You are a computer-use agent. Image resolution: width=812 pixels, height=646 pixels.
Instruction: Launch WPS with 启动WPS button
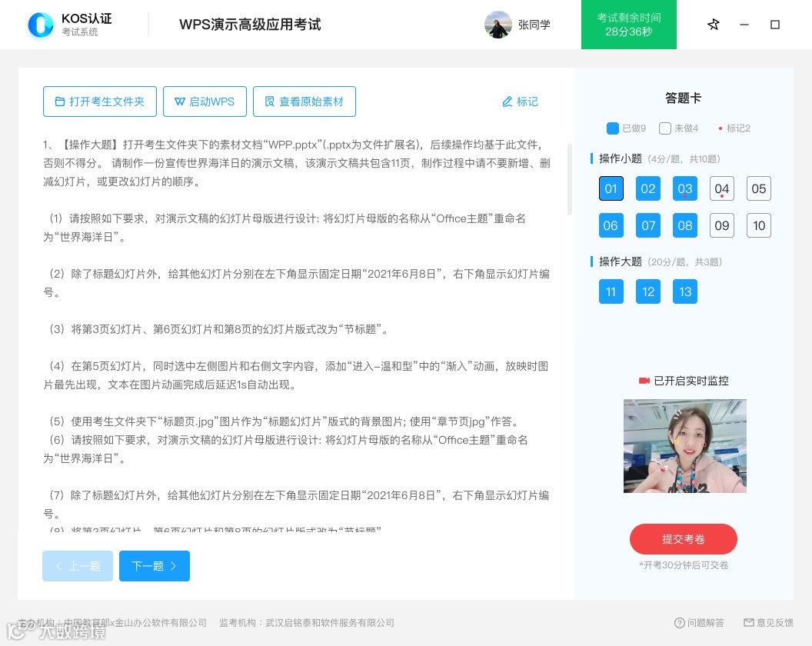tap(205, 102)
